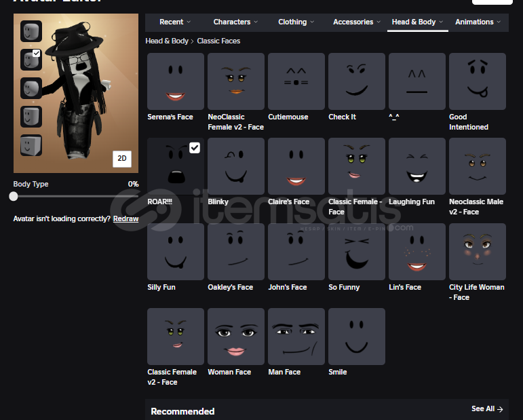Viewport: 523px width, 420px height.
Task: Select first avatar head shape option
Action: coord(31,31)
